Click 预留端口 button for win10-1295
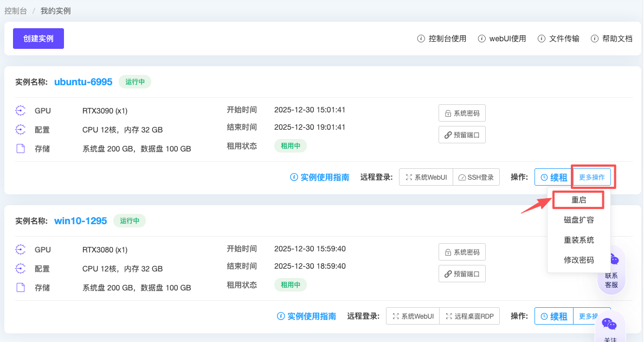 coord(462,274)
